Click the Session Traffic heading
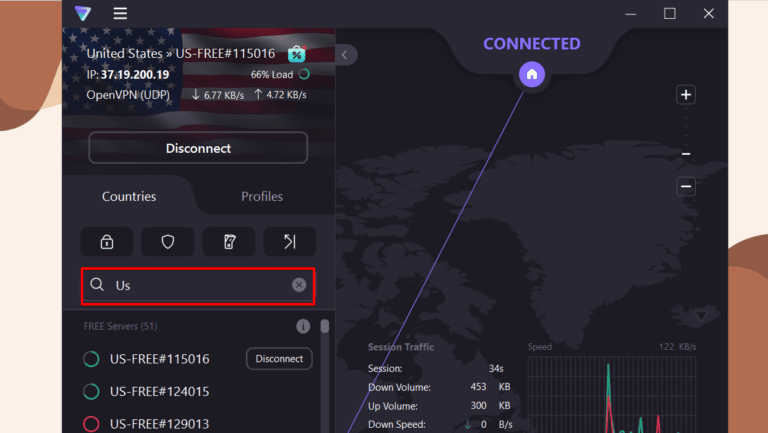Viewport: 768px width, 433px height. click(x=401, y=347)
